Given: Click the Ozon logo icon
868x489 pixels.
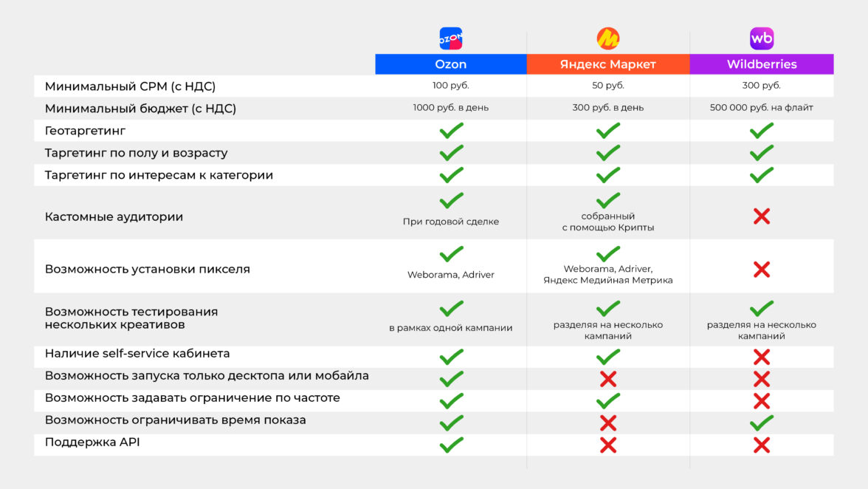Looking at the screenshot, I should tap(450, 38).
